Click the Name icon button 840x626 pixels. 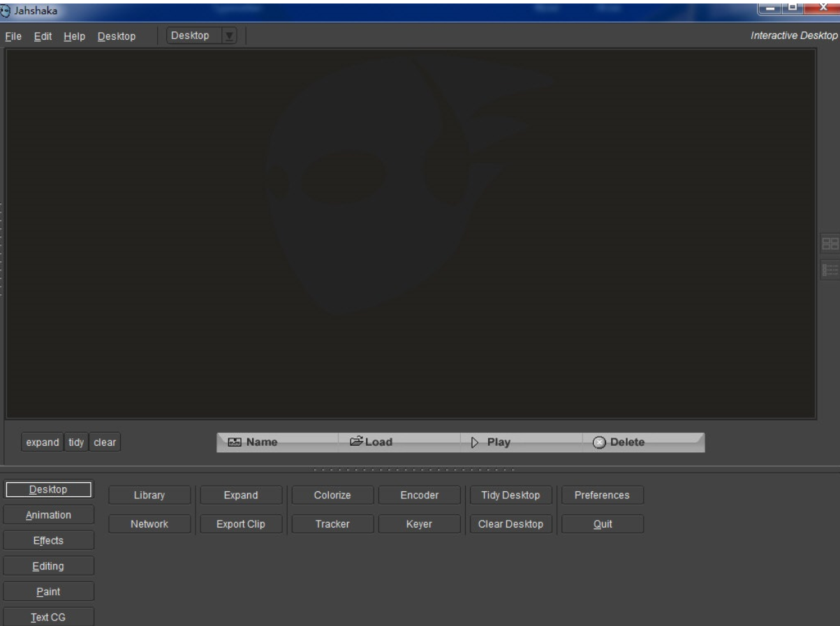coord(235,442)
